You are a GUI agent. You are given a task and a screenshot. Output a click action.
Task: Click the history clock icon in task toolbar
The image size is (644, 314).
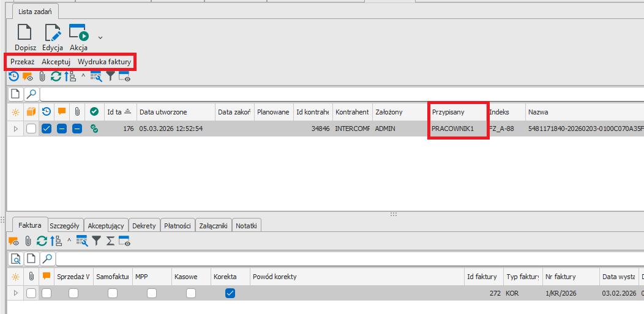13,77
